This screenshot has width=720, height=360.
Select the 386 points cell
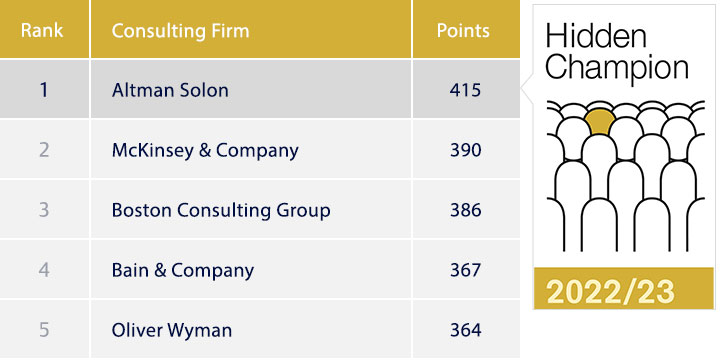pos(465,210)
